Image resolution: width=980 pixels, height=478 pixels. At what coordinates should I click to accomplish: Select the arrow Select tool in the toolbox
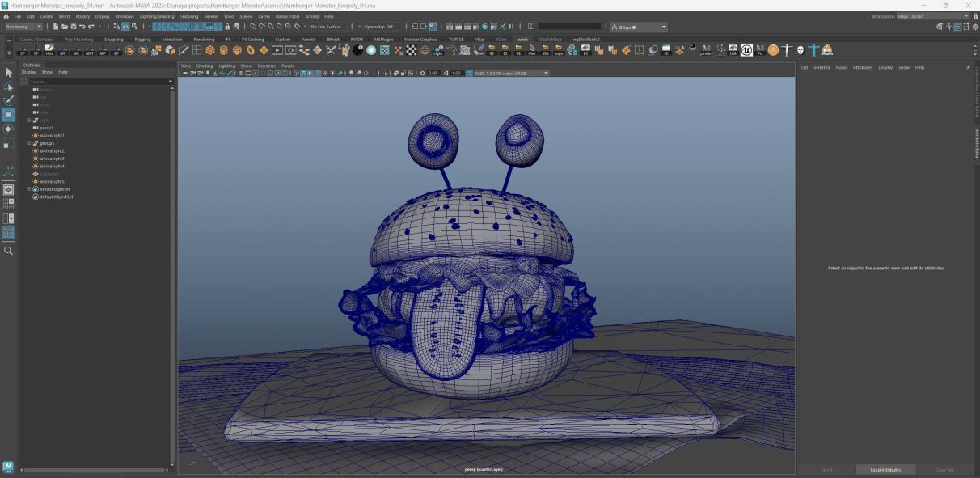[8, 73]
